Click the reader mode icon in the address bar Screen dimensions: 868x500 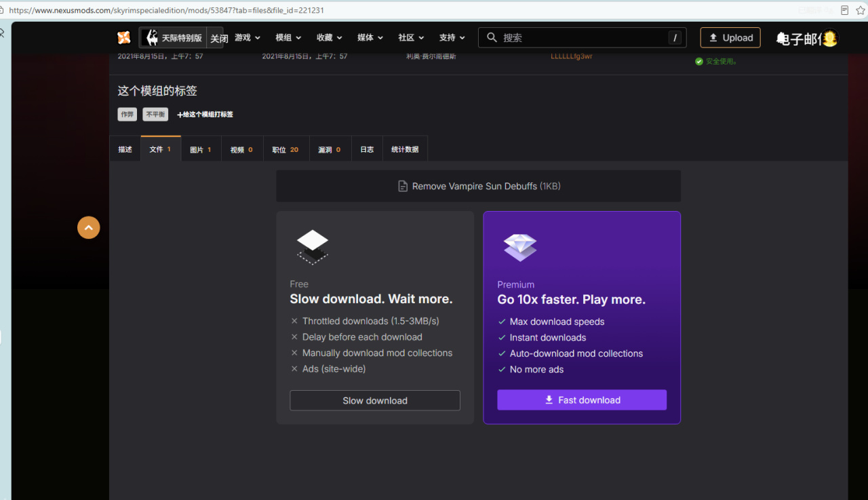coord(844,10)
